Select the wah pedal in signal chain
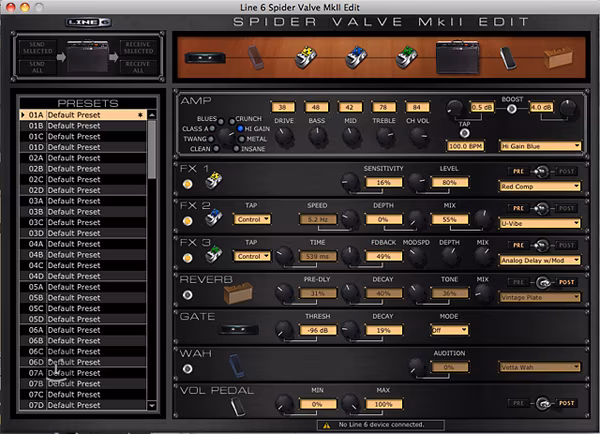 pos(256,57)
